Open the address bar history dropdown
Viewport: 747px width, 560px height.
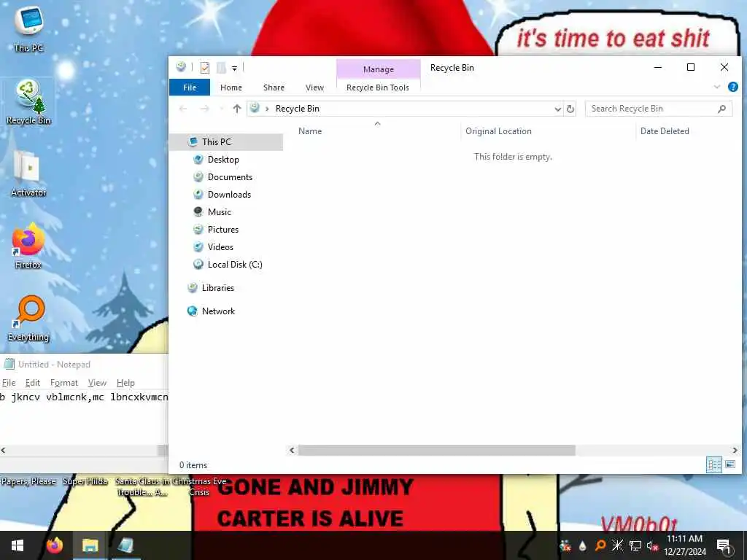(x=557, y=109)
